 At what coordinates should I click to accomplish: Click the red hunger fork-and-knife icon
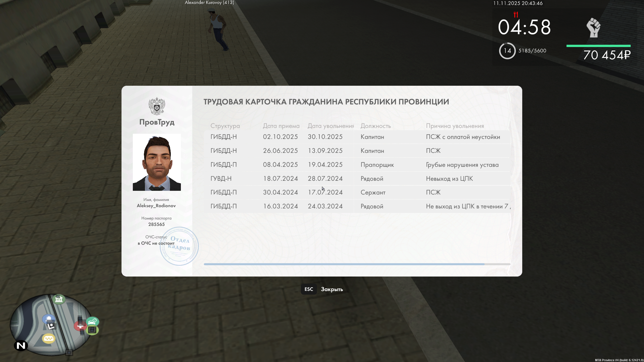516,15
